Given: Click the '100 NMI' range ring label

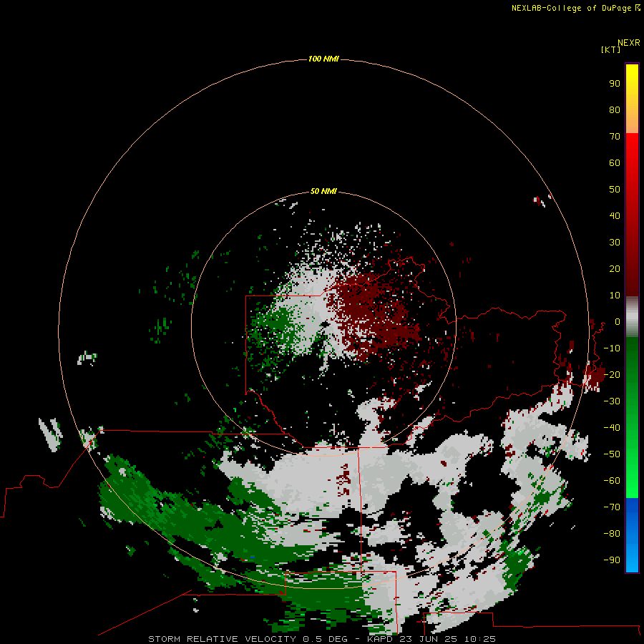Looking at the screenshot, I should (x=323, y=59).
